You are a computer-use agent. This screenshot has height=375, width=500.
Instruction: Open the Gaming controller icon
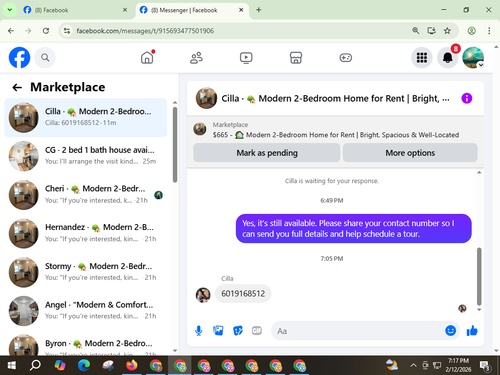[x=345, y=58]
